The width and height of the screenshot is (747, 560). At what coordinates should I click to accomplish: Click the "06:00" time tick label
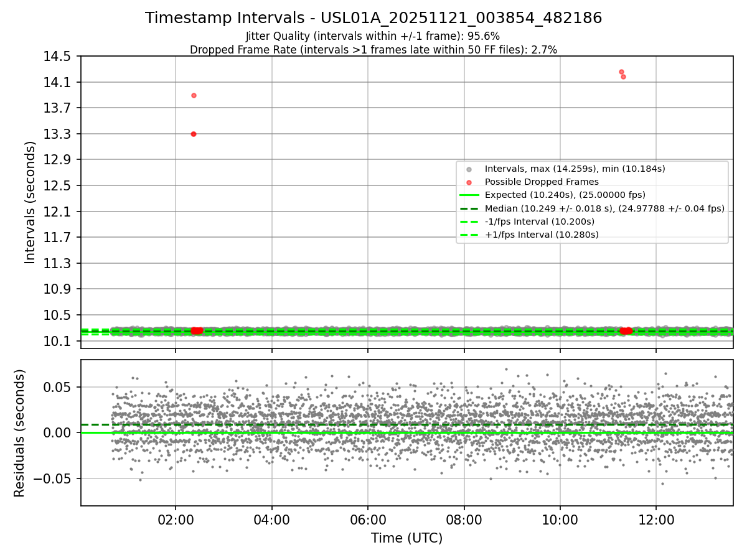click(368, 520)
